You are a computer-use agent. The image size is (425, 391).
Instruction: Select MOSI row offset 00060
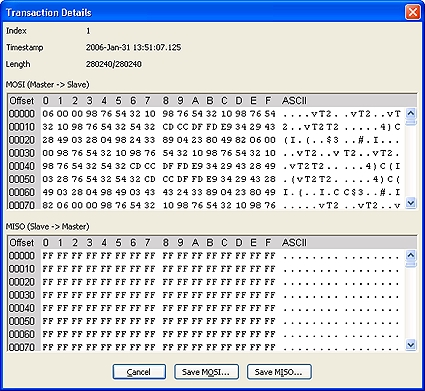click(22, 192)
